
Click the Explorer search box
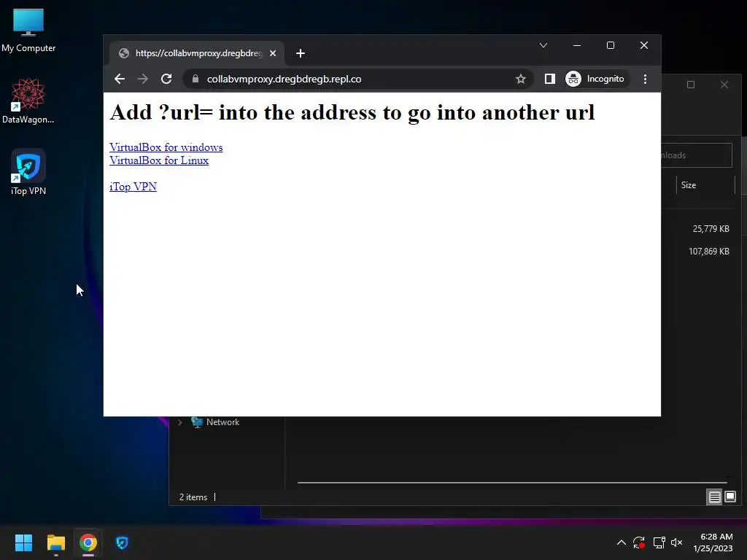697,155
